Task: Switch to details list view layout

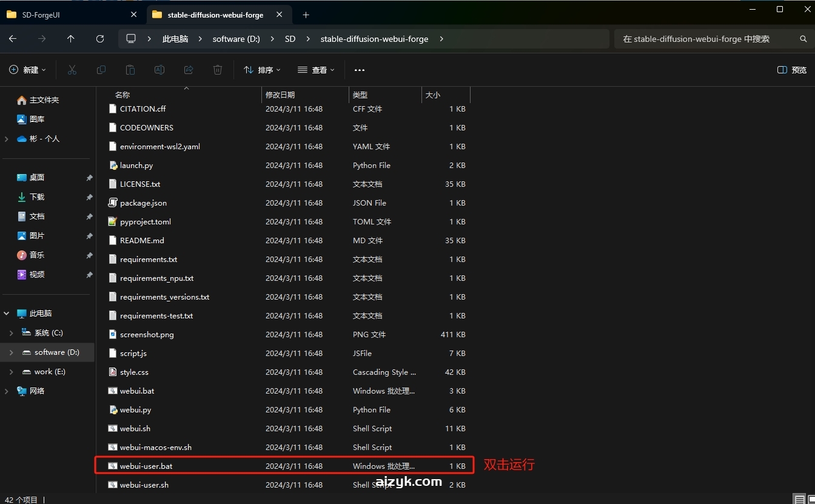Action: click(x=800, y=500)
